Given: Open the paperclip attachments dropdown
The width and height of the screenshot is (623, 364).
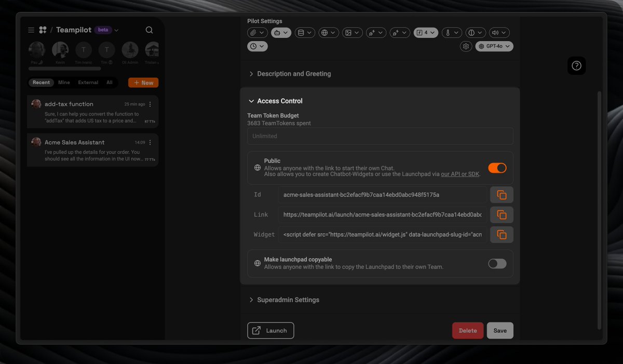Looking at the screenshot, I should point(258,32).
